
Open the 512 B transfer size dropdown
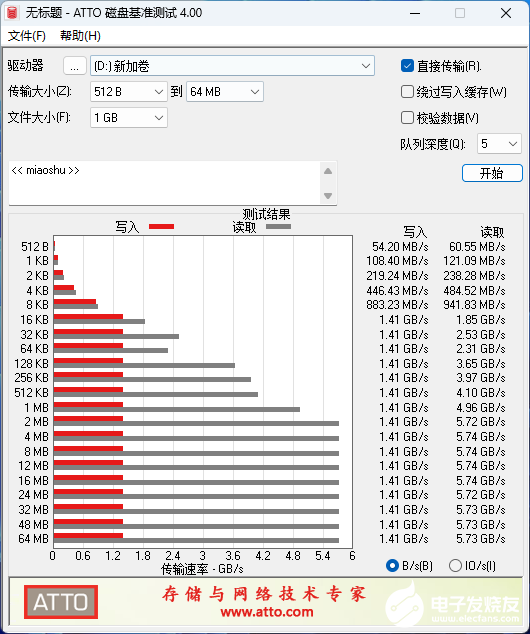click(129, 92)
